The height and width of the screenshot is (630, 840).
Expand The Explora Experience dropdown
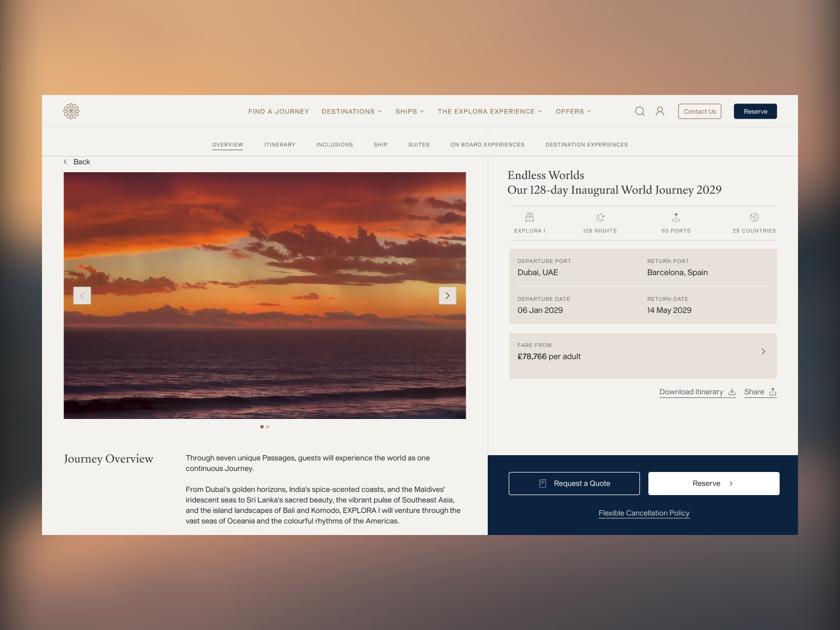pyautogui.click(x=489, y=111)
